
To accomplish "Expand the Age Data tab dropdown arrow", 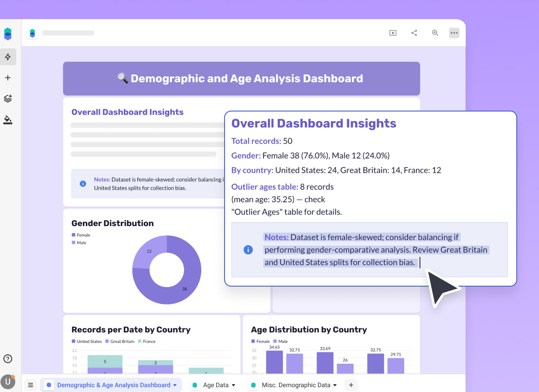I will (x=234, y=385).
